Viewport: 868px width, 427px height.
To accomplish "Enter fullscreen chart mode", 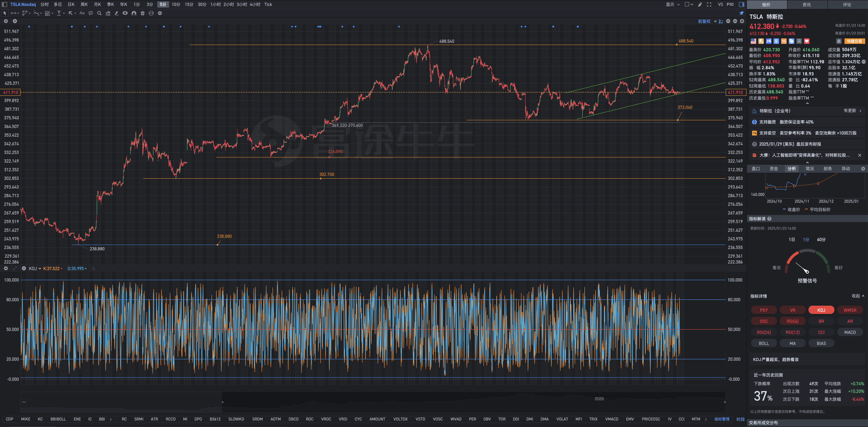I will [709, 4].
